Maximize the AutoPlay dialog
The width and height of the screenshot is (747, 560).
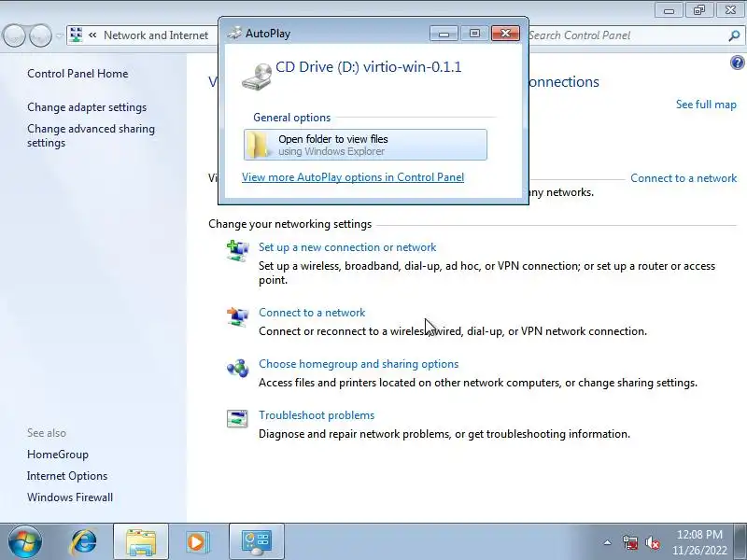pos(474,34)
